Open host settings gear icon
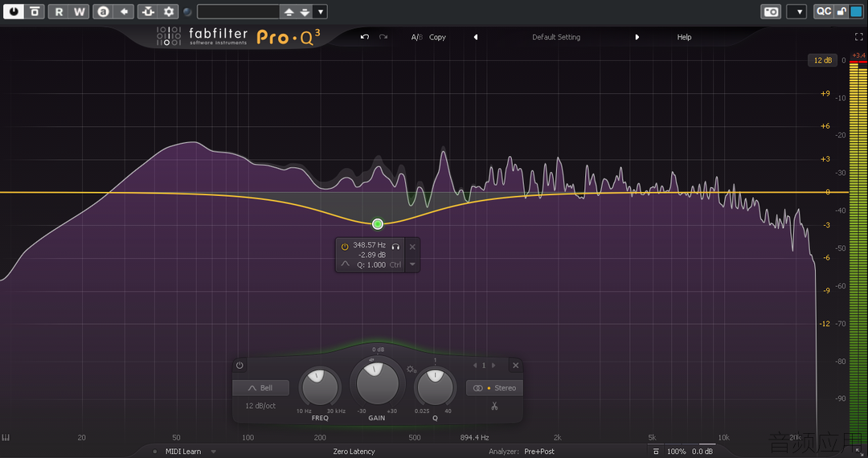This screenshot has height=458, width=868. pyautogui.click(x=168, y=11)
